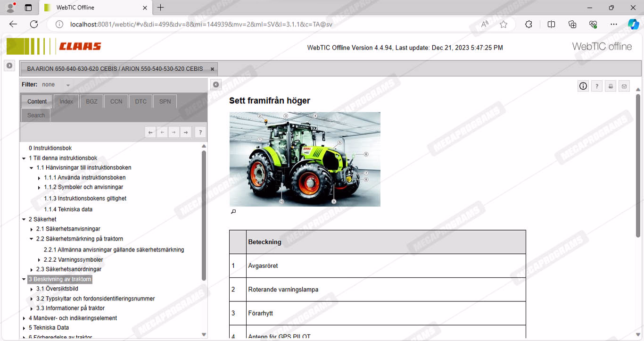Image resolution: width=644 pixels, height=341 pixels.
Task: Collapse the 2 Säkerhet tree node
Action: 24,219
